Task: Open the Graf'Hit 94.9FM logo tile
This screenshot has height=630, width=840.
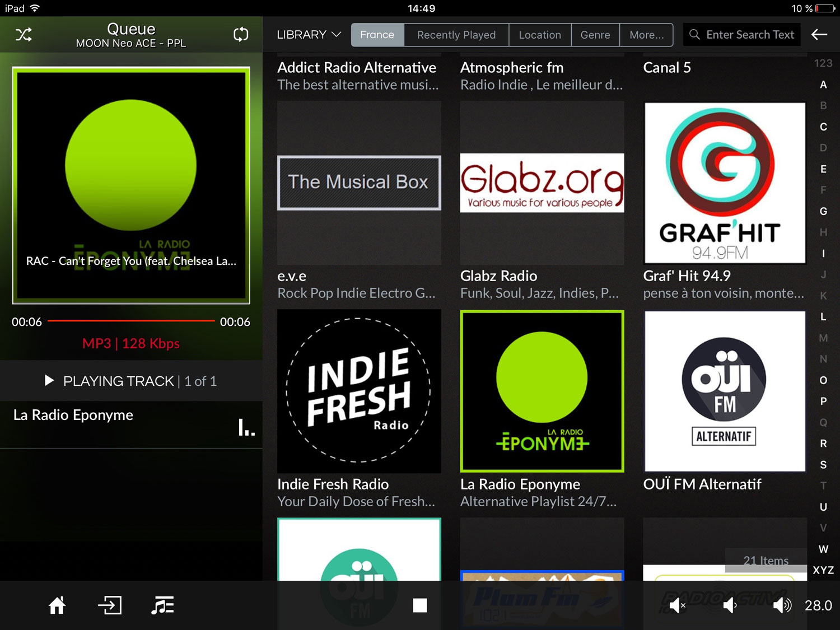Action: 725,183
